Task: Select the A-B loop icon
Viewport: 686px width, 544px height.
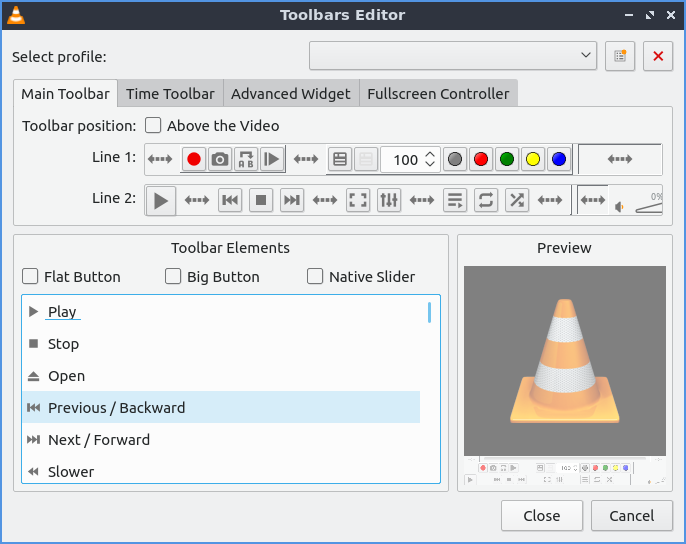Action: click(245, 159)
